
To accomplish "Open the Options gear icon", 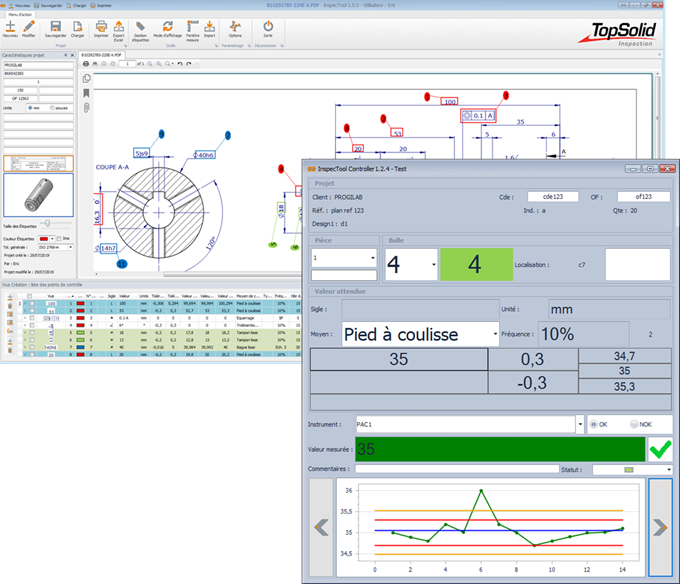I will click(x=235, y=28).
